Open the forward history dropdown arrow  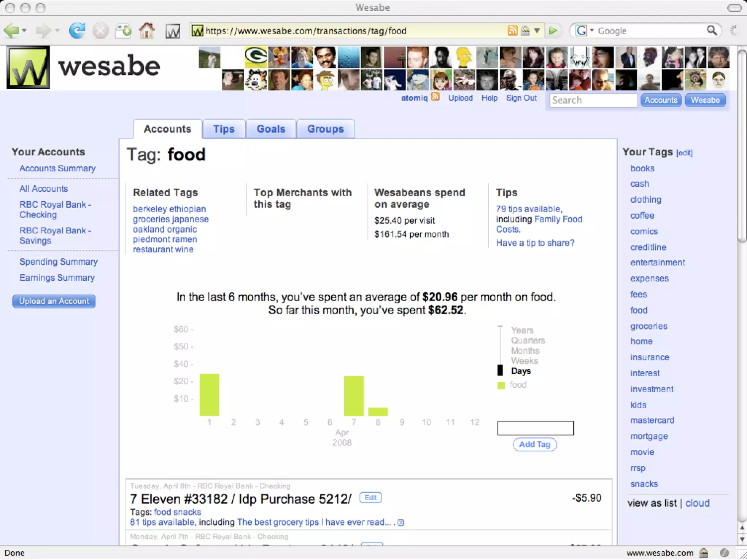coord(57,31)
